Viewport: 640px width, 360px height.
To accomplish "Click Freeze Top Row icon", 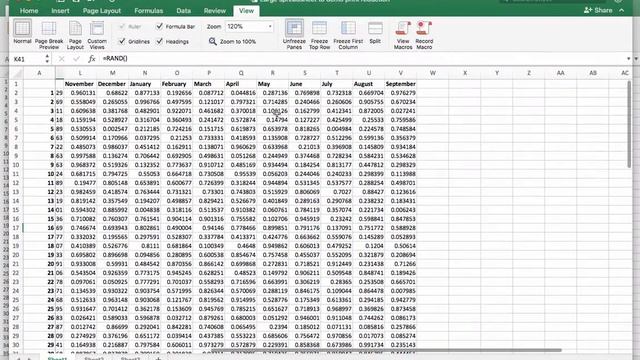I will (x=319, y=28).
